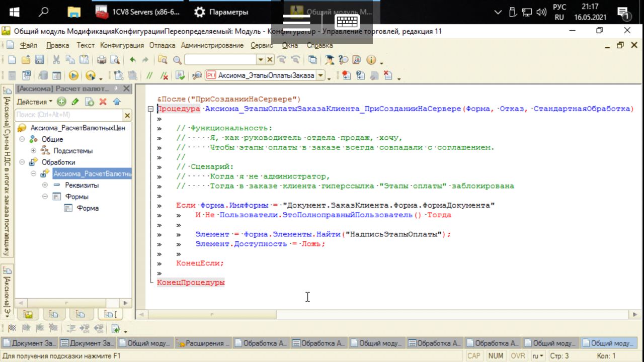
Task: Click the green pencil Edit icon
Action: 75,102
